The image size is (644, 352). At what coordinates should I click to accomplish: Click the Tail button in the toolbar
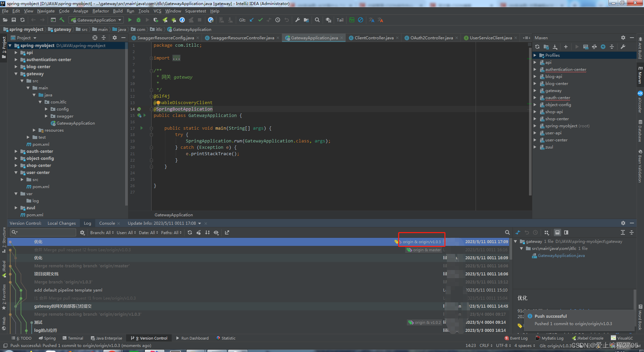[340, 20]
